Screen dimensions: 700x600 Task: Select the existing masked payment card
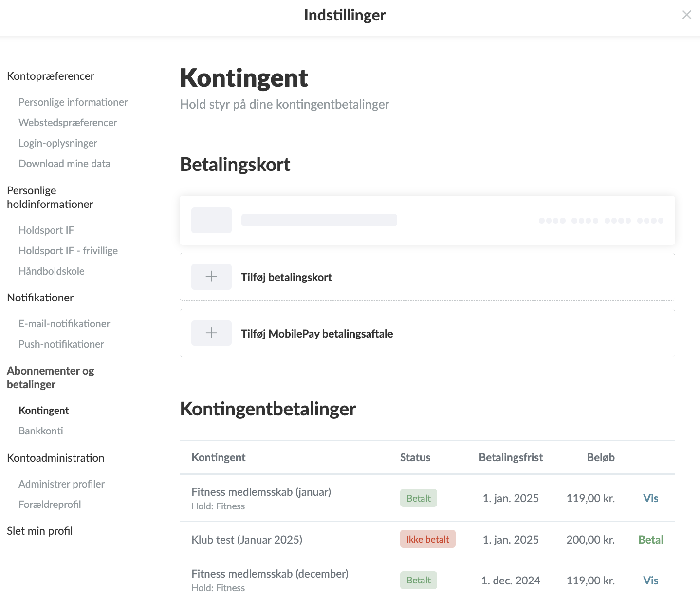tap(427, 221)
